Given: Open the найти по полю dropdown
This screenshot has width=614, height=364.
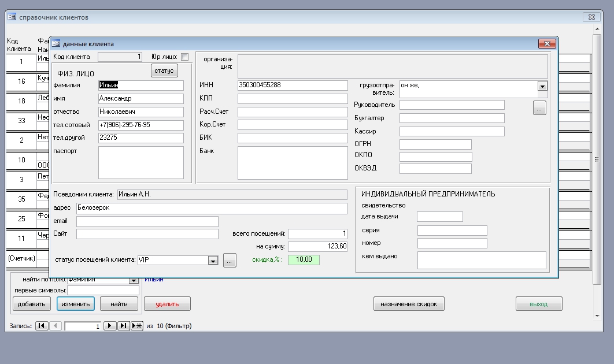Looking at the screenshot, I should tap(134, 280).
